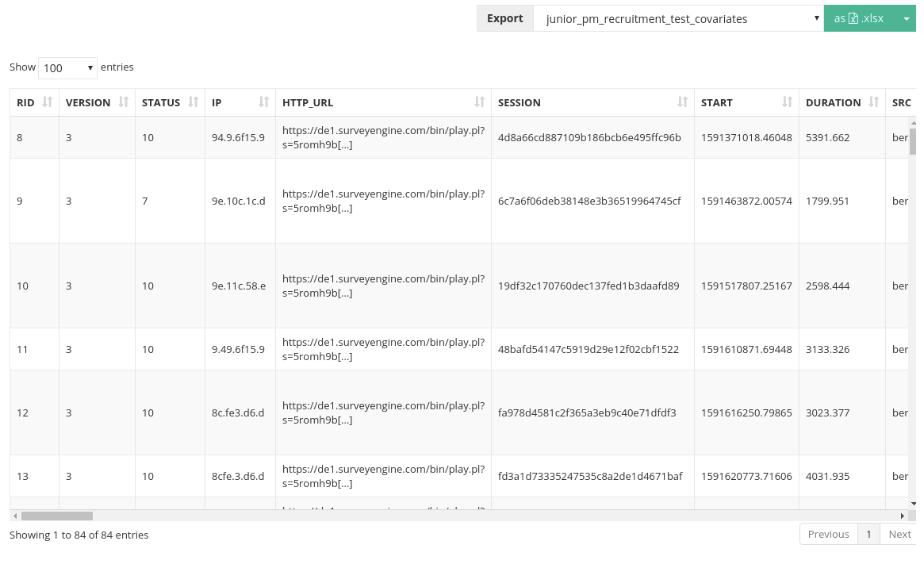The width and height of the screenshot is (924, 564).
Task: Sort the RID column
Action: [45, 102]
